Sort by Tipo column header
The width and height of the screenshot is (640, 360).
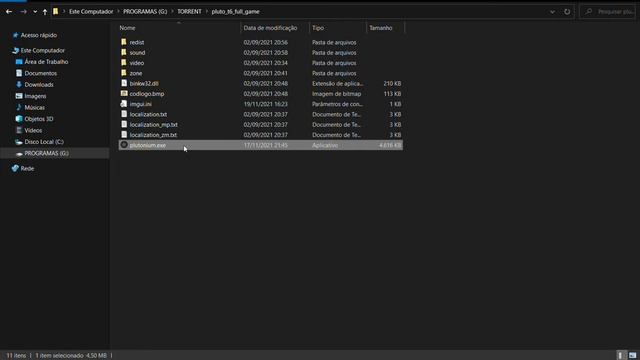[318, 28]
